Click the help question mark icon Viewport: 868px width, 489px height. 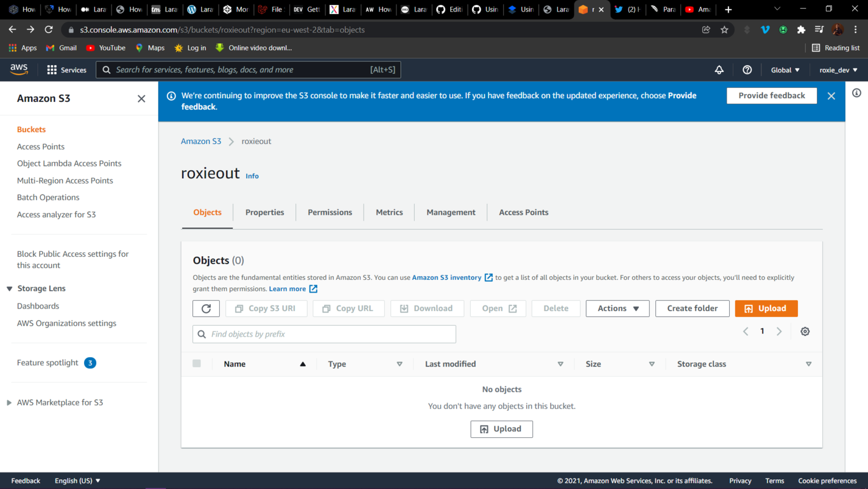pos(747,70)
